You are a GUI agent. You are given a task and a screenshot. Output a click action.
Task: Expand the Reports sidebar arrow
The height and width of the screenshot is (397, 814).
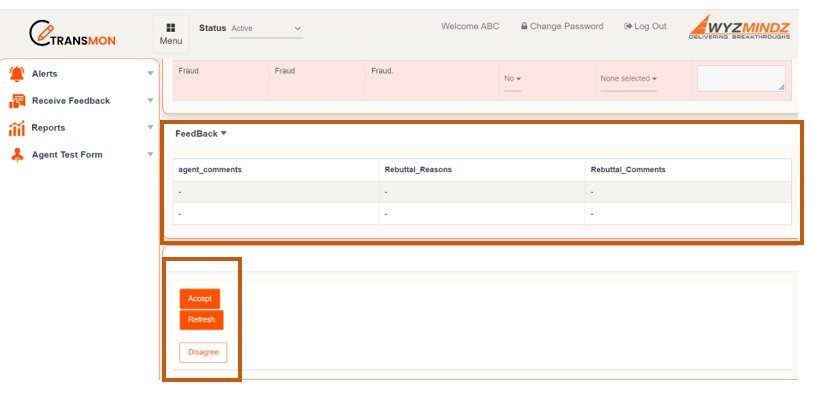(150, 128)
